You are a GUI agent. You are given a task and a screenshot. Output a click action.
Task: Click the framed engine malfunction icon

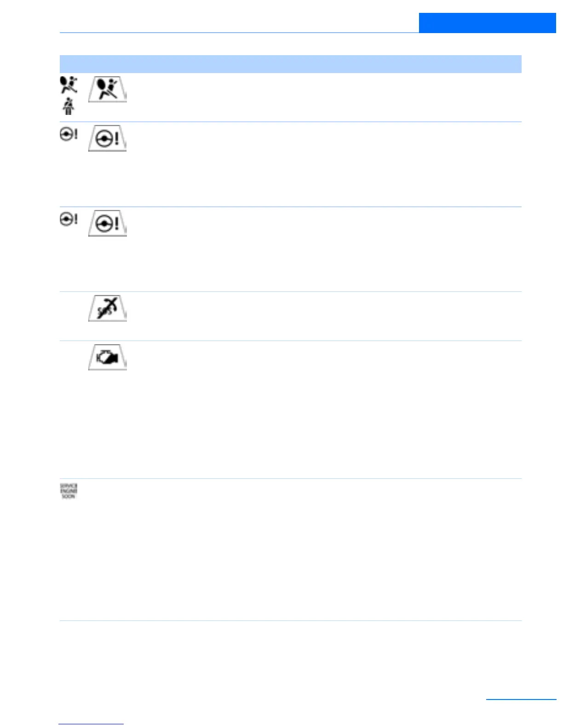[x=108, y=357]
